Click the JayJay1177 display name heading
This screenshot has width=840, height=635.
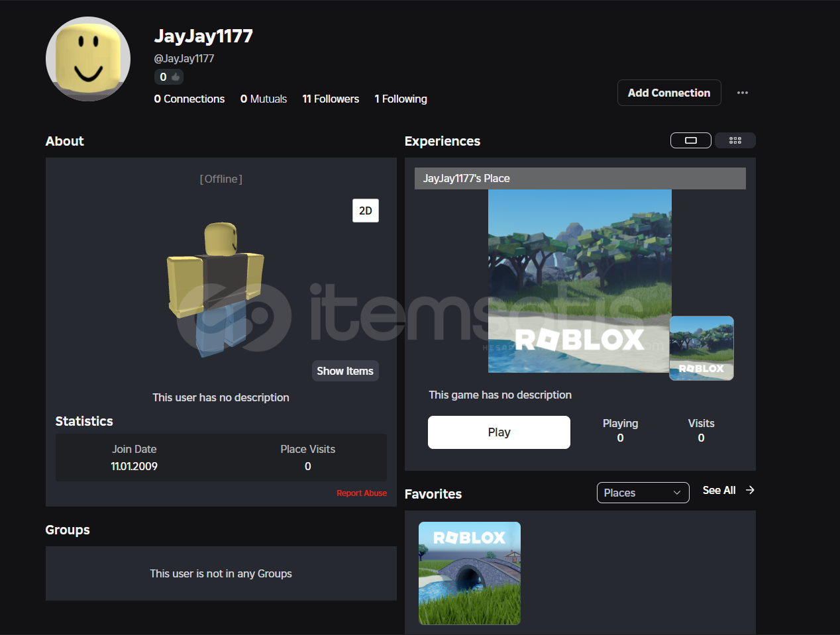[x=203, y=36]
